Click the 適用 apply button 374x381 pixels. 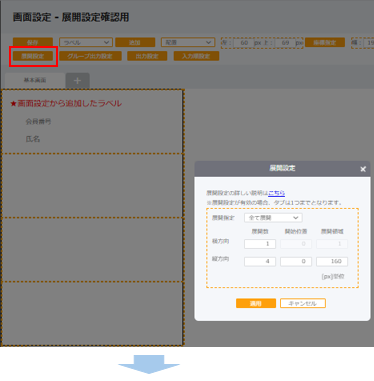[256, 303]
